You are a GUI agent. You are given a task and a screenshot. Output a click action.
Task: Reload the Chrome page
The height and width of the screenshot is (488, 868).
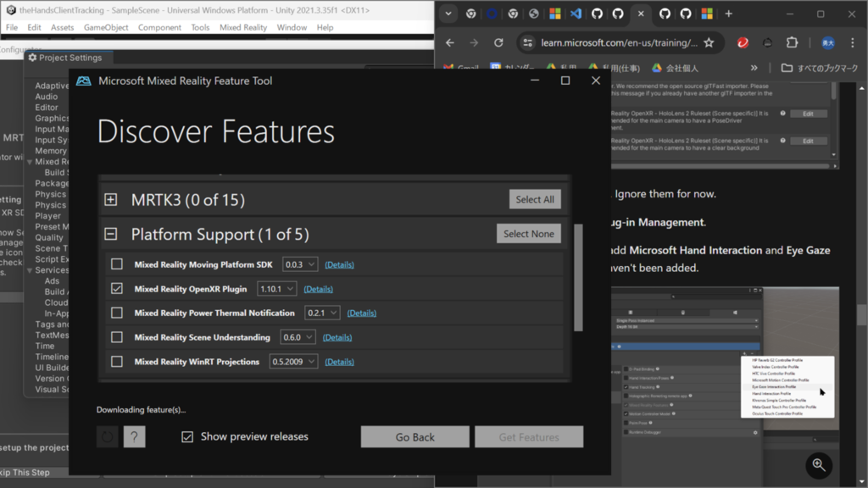[x=498, y=42]
